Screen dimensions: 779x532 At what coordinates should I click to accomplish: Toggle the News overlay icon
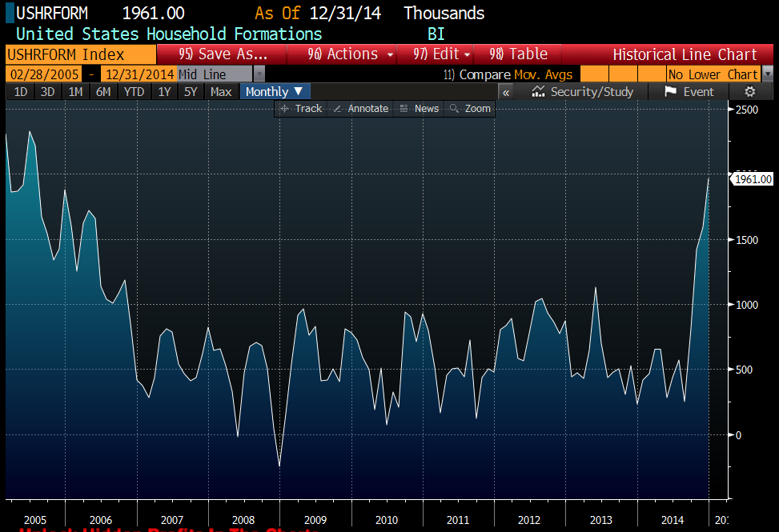point(419,108)
